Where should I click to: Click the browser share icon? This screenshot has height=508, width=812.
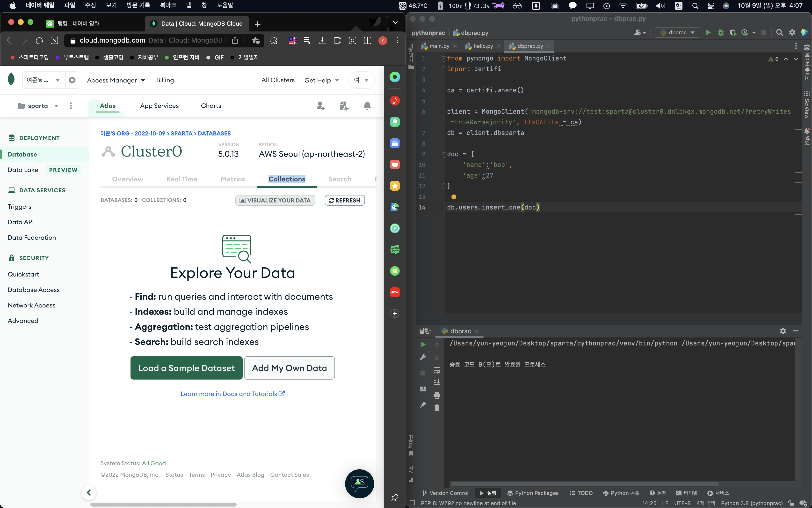tap(235, 41)
